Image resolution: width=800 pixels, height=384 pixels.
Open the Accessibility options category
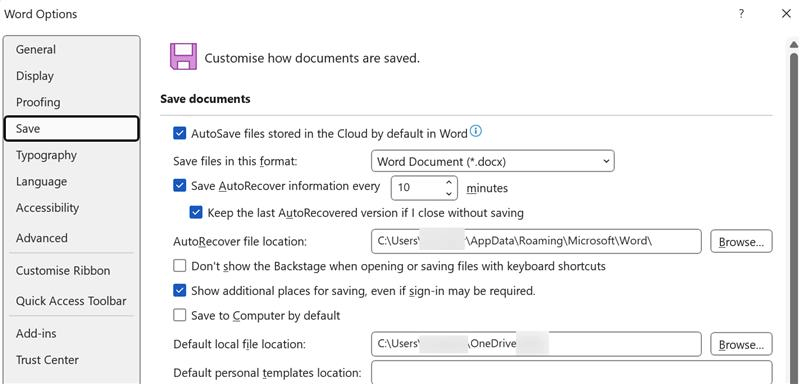pos(71,208)
